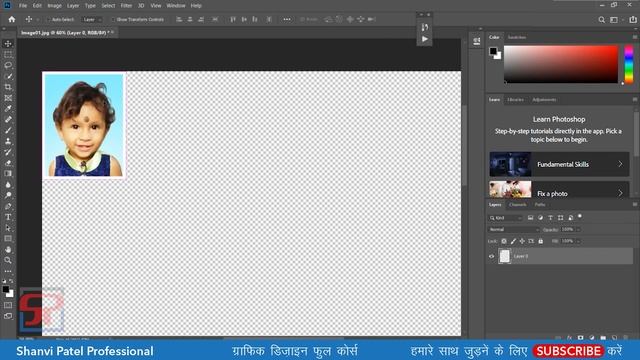The image size is (640, 360).
Task: Select the Brush tool
Action: (x=8, y=130)
